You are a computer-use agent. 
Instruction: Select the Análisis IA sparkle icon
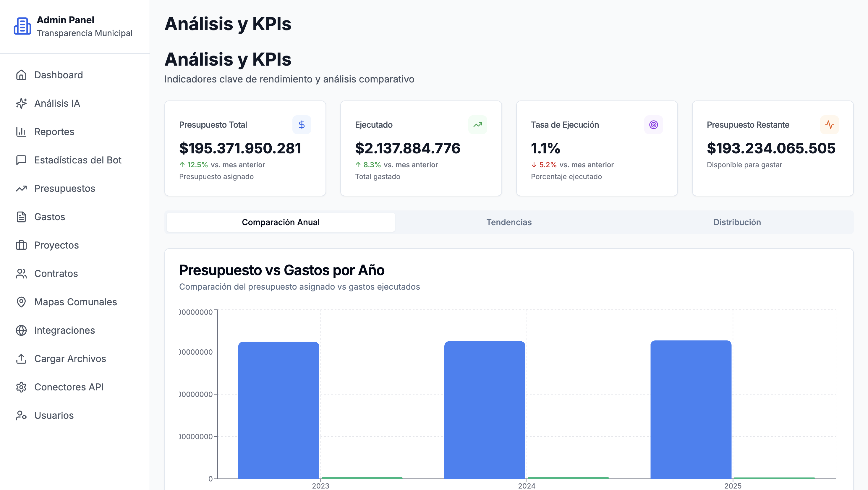coord(21,103)
